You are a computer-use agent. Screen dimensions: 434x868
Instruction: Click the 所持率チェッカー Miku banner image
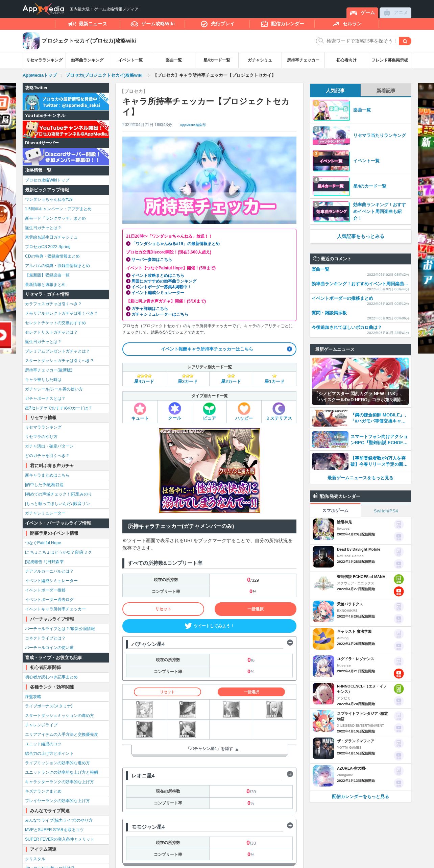click(x=209, y=180)
